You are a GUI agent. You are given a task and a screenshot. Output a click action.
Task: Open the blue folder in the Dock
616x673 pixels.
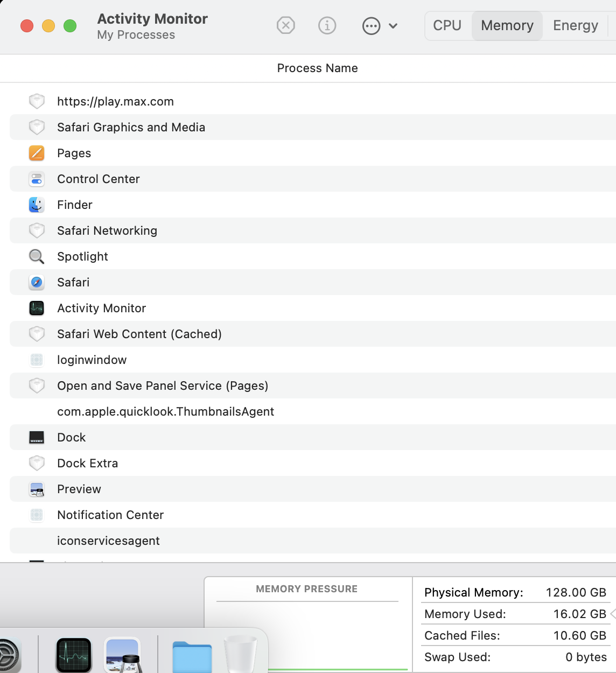pyautogui.click(x=192, y=657)
